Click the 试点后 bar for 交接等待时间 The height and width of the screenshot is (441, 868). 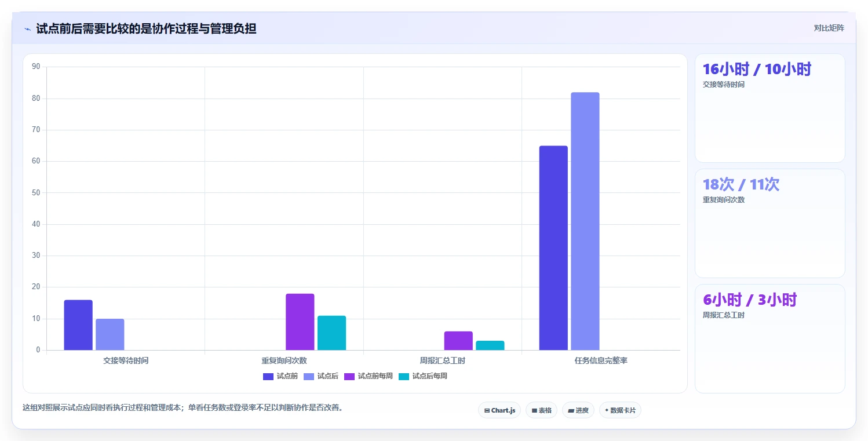(x=110, y=334)
